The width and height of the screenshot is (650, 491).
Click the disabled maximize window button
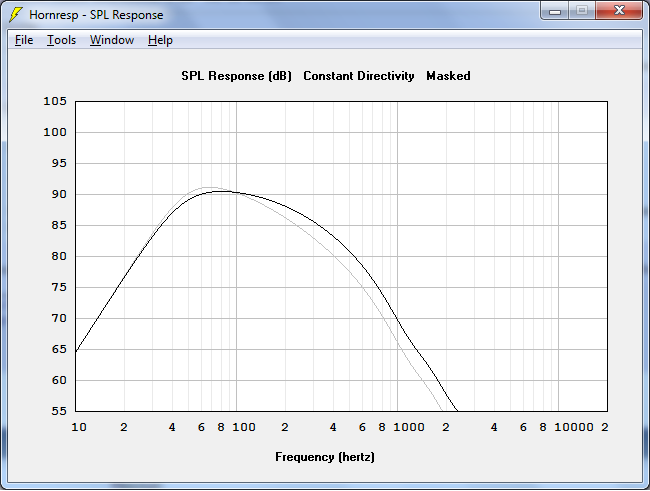tap(582, 11)
